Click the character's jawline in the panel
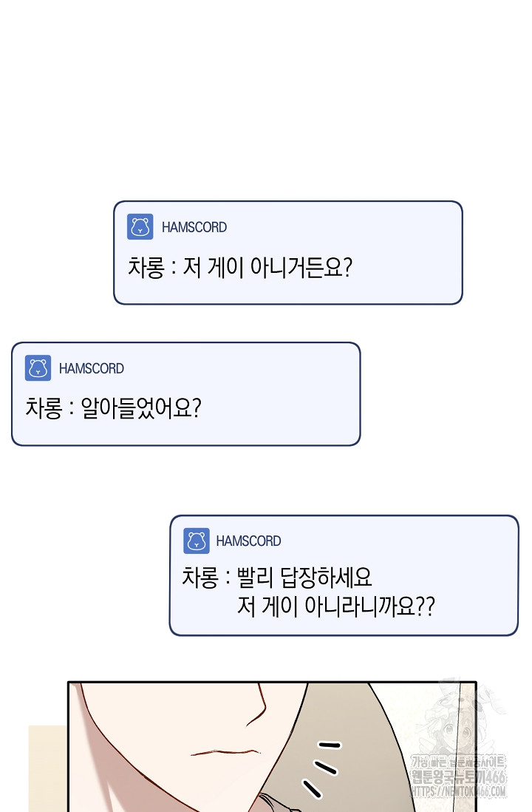532x812 pixels. (x=255, y=710)
